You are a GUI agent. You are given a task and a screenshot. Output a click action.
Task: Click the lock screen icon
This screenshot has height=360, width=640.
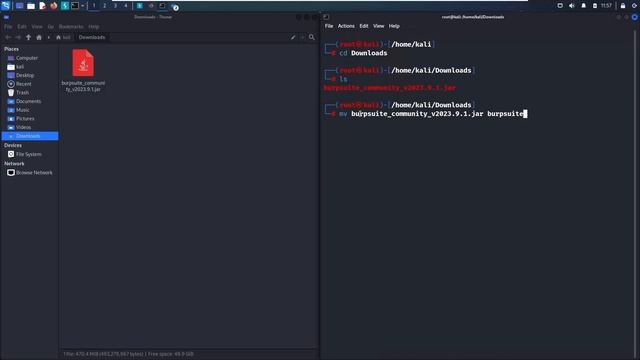(x=623, y=6)
